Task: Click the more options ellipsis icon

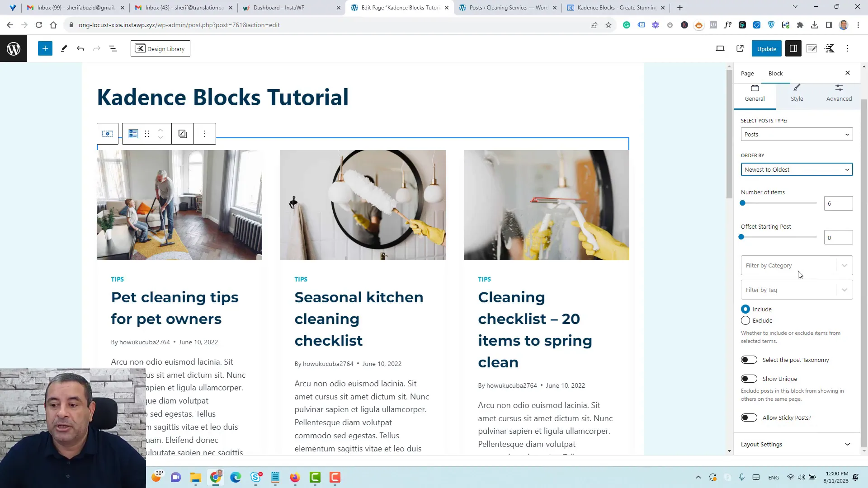Action: [x=205, y=133]
